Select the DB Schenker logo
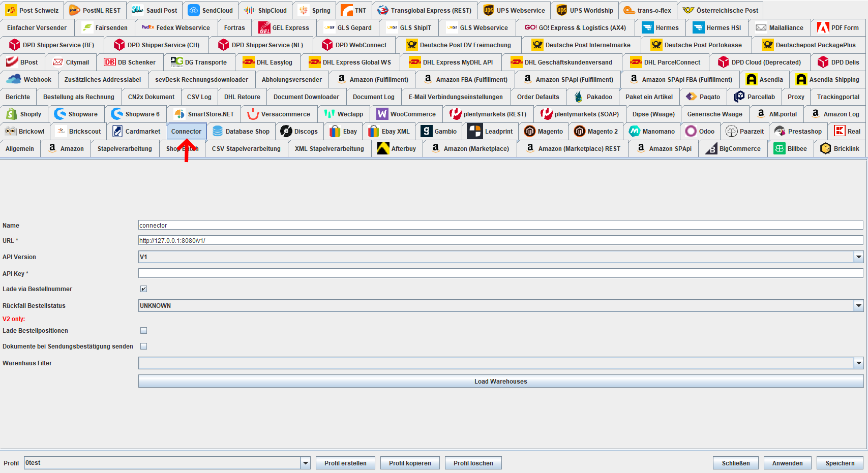868x473 pixels. point(110,62)
